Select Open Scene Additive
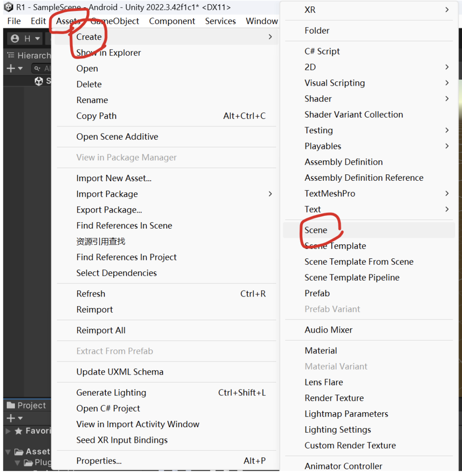Screen dimensions: 462x476 (x=166, y=137)
